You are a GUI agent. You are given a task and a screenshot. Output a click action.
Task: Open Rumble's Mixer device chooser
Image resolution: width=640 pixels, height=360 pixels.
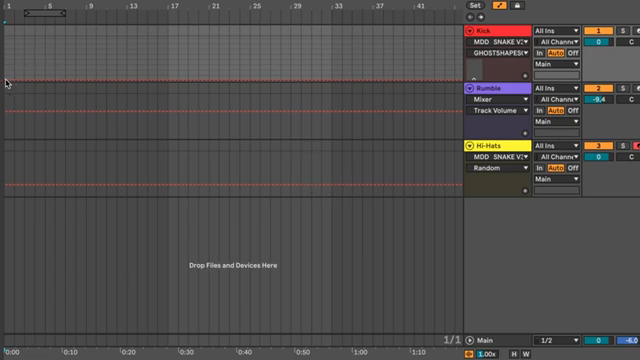click(x=498, y=99)
